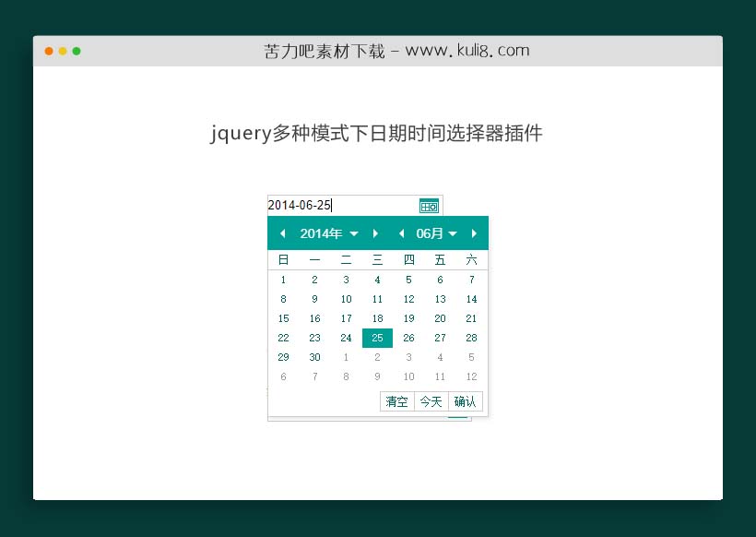Select June 18 in the calendar

click(x=377, y=318)
